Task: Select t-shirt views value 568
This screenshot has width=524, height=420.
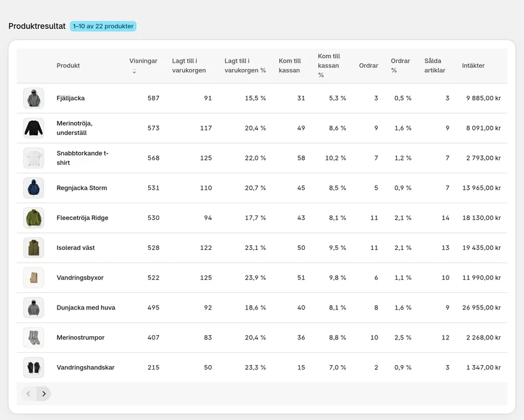Action: pos(153,158)
